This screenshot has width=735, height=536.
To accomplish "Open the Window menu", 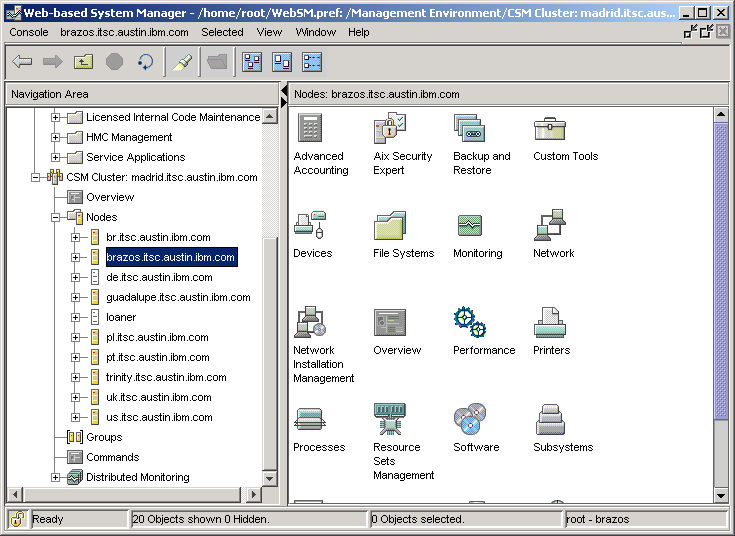I will pos(315,32).
